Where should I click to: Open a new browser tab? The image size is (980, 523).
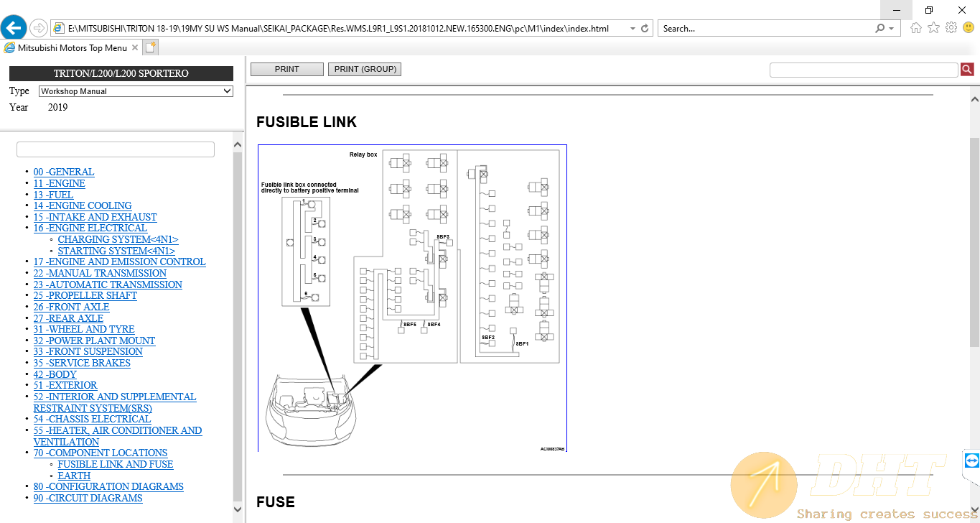(150, 48)
